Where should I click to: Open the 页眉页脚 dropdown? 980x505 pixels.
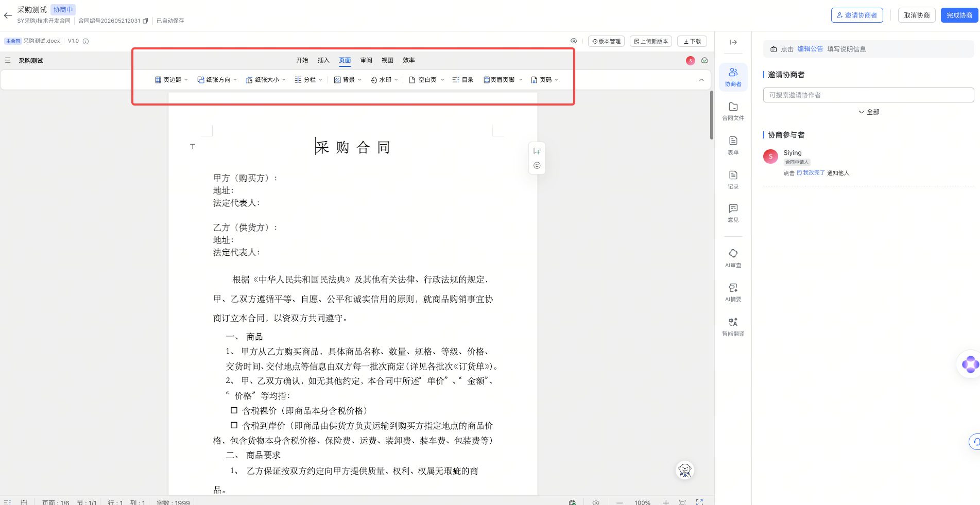(x=503, y=80)
